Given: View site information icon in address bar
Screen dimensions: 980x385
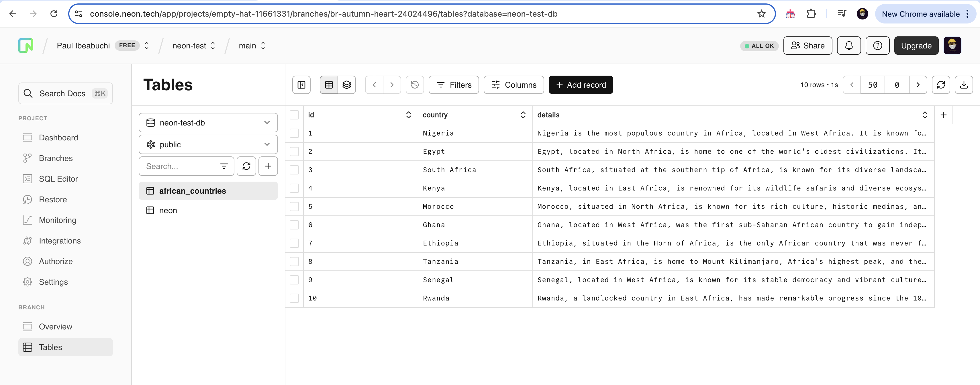Looking at the screenshot, I should pyautogui.click(x=79, y=14).
